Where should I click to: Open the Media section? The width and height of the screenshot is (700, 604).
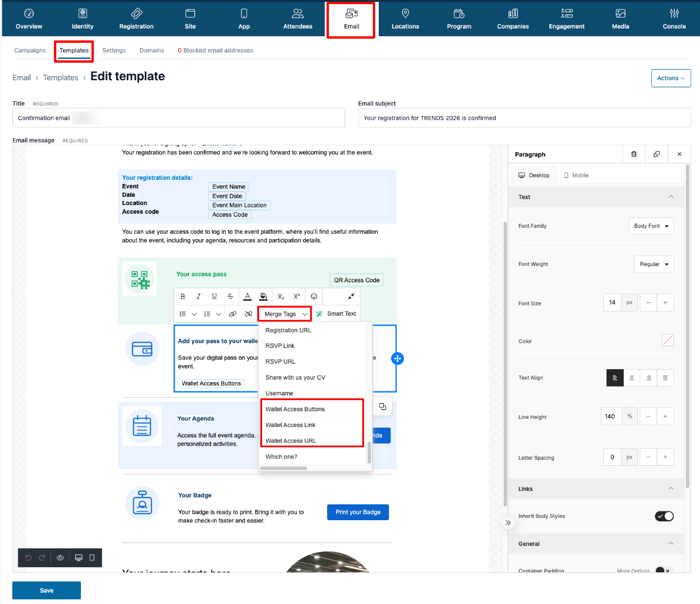pos(620,19)
